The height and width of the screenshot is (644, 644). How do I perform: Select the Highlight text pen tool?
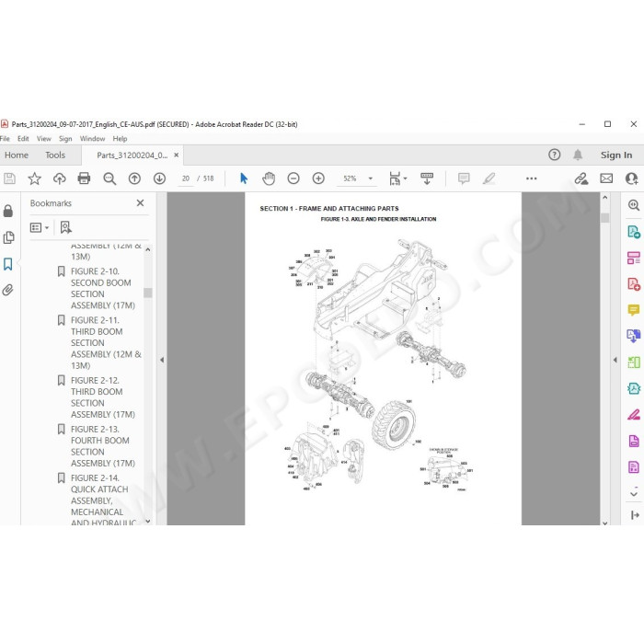(x=489, y=178)
